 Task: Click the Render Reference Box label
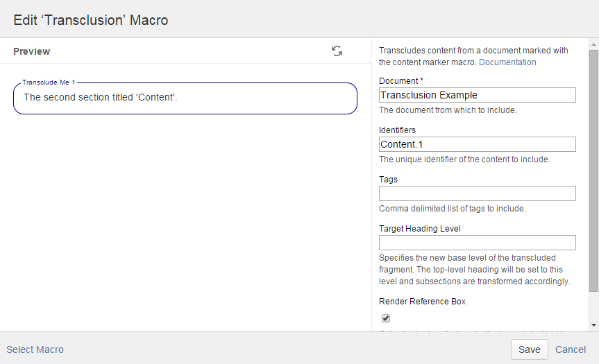[422, 302]
